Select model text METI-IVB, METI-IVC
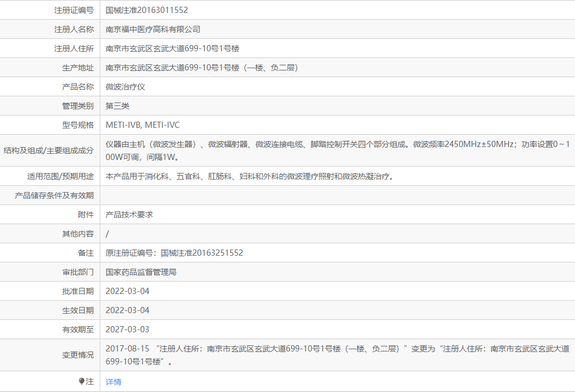 pyautogui.click(x=142, y=125)
